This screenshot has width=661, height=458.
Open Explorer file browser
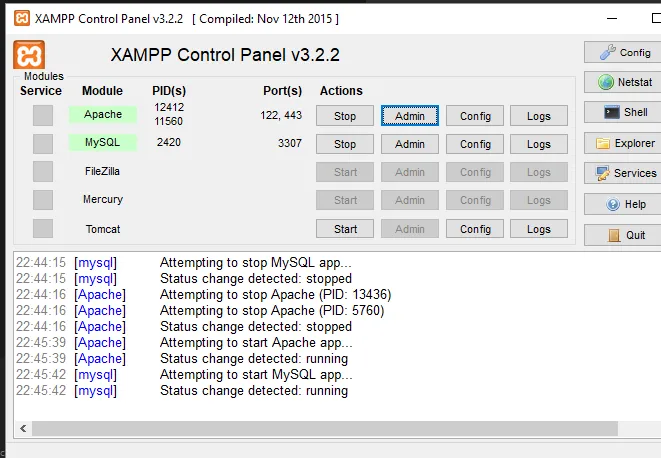point(622,143)
